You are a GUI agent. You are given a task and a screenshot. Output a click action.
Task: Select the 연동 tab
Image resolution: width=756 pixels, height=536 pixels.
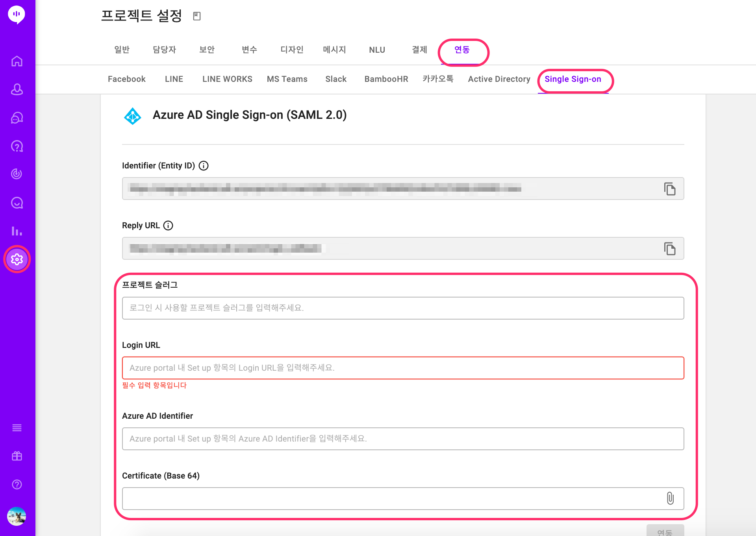click(x=462, y=50)
